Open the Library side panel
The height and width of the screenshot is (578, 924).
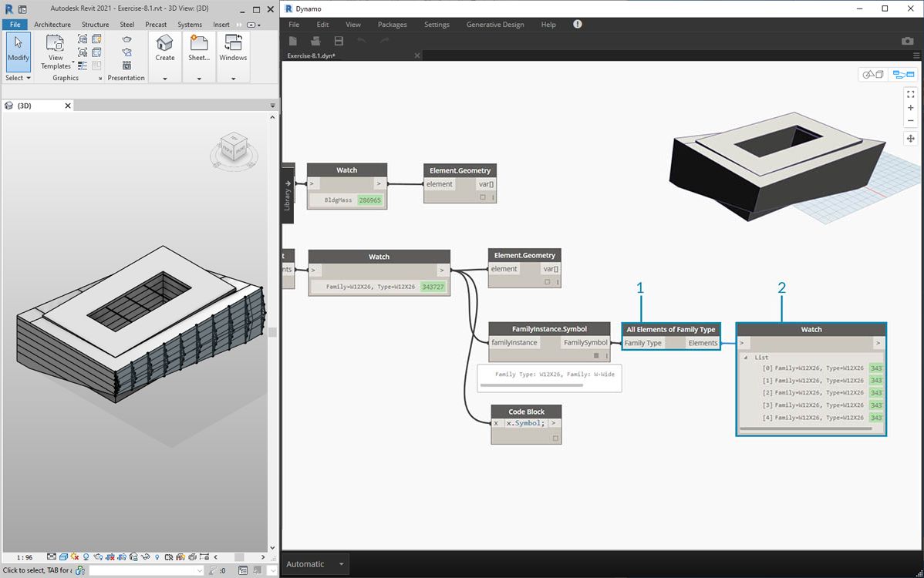tap(288, 194)
